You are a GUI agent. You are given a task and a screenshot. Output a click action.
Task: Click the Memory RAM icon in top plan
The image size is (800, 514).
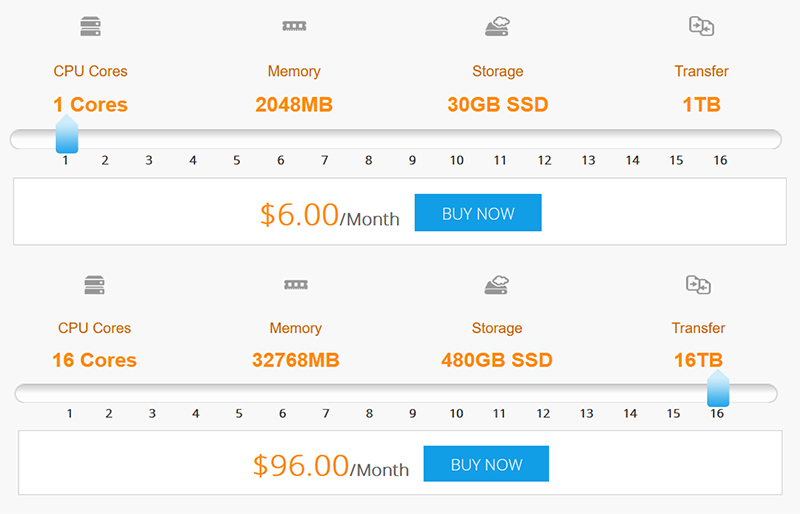(x=294, y=27)
